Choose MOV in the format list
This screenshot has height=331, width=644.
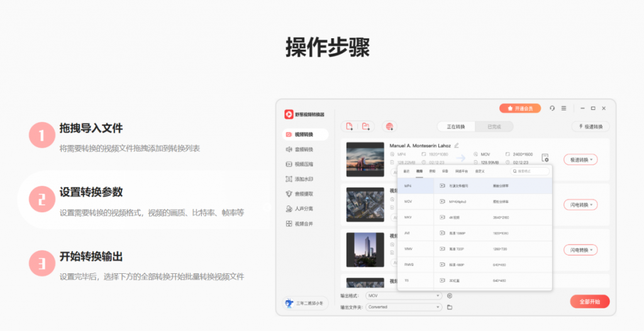pos(416,202)
